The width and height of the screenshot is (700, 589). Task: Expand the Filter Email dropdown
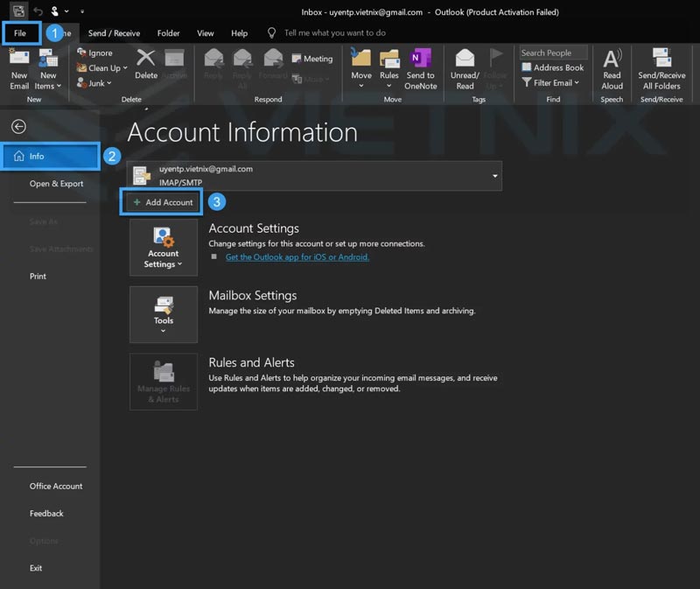pyautogui.click(x=551, y=82)
